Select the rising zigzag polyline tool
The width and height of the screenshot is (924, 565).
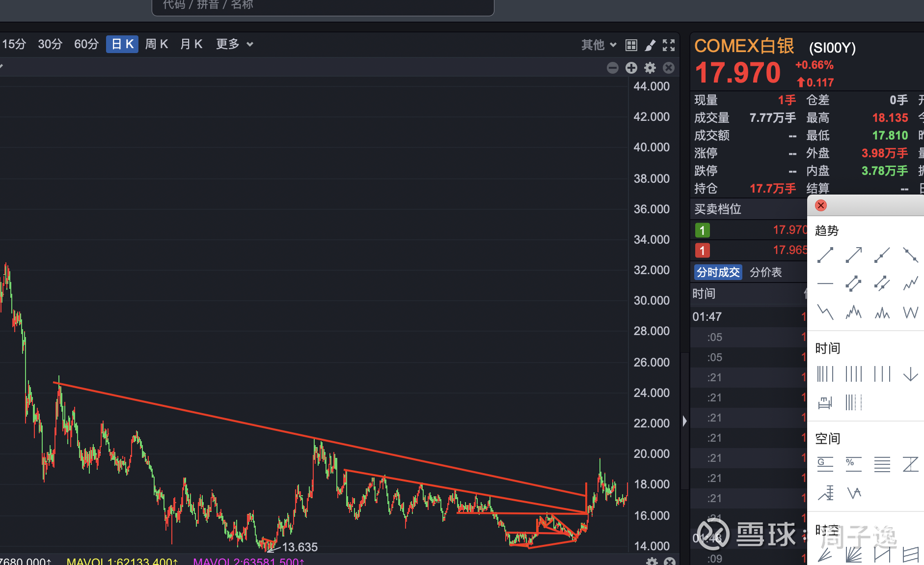(x=911, y=283)
